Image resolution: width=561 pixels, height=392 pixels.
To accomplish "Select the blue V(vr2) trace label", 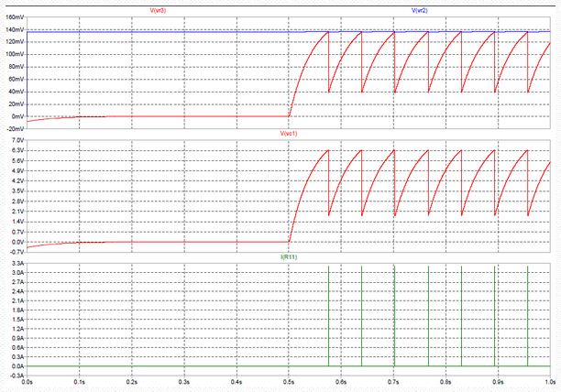I will 419,9.
